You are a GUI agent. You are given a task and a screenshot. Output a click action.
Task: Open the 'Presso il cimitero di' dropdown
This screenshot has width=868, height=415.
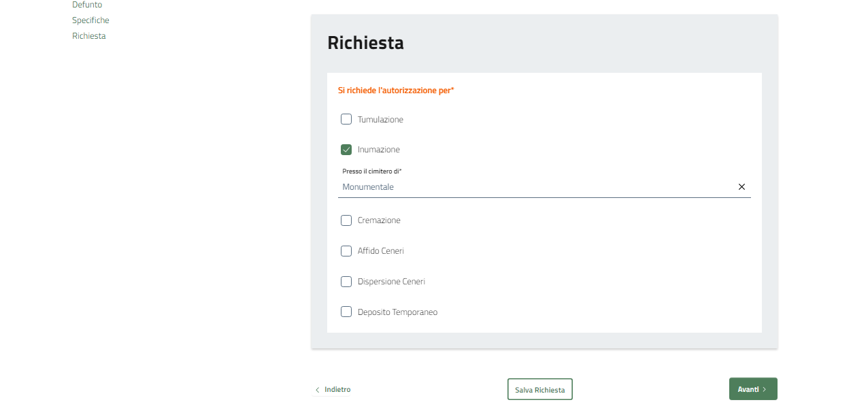531,187
